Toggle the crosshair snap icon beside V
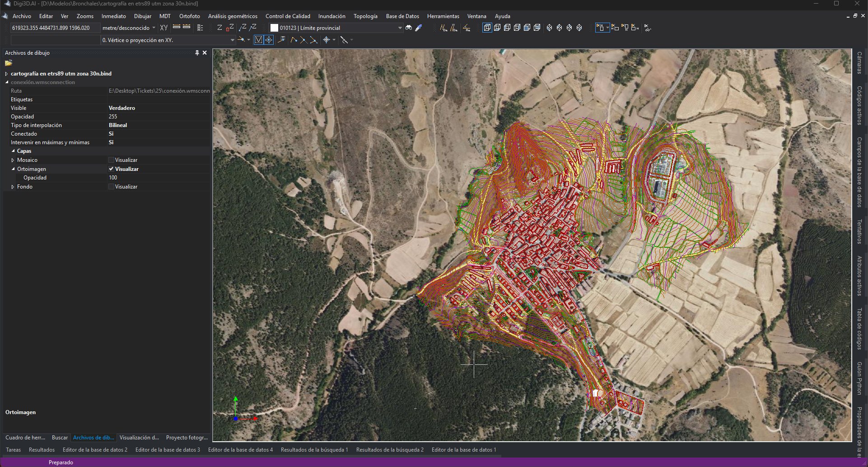This screenshot has width=868, height=467. coord(269,40)
